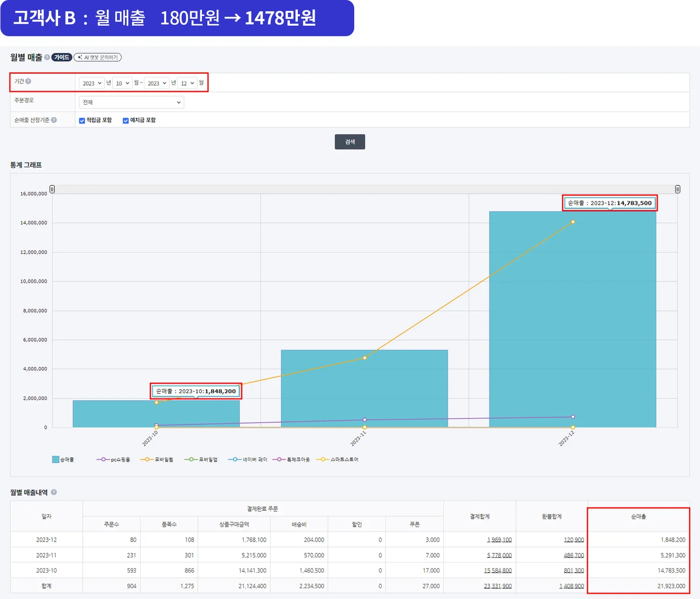Toggle 톡체크아웃 series in legend
The width and height of the screenshot is (700, 599).
pyautogui.click(x=291, y=459)
